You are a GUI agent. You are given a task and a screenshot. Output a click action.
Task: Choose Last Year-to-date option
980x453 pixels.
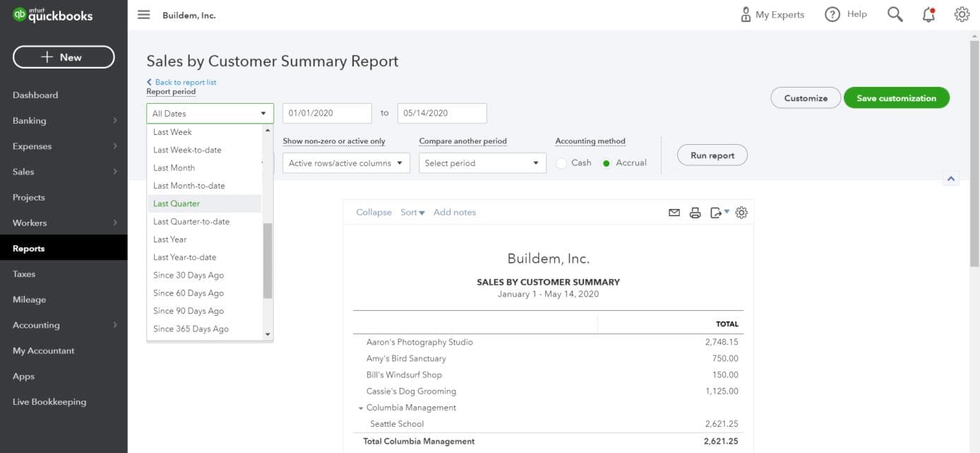click(204, 257)
